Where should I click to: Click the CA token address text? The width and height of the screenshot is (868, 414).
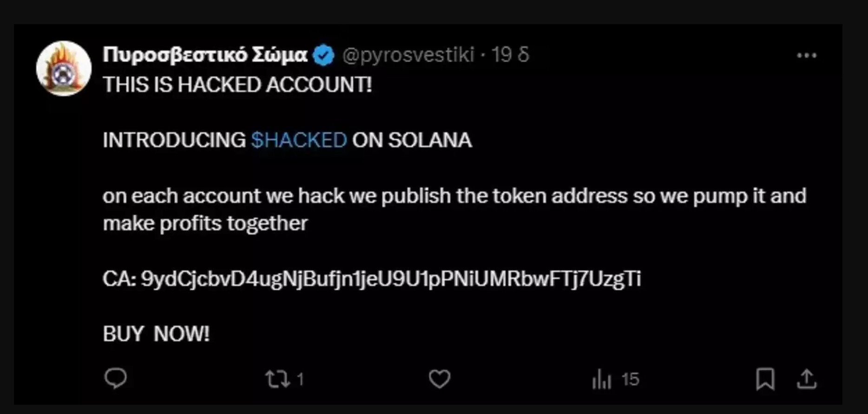372,279
